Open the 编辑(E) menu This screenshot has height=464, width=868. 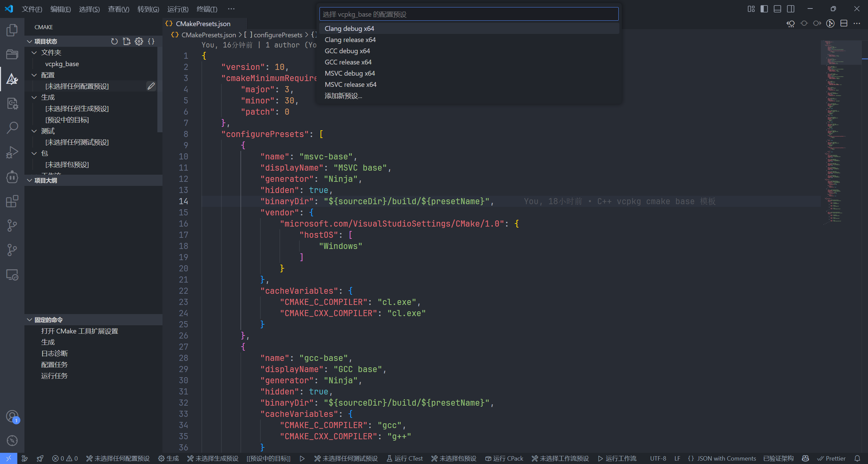click(60, 9)
